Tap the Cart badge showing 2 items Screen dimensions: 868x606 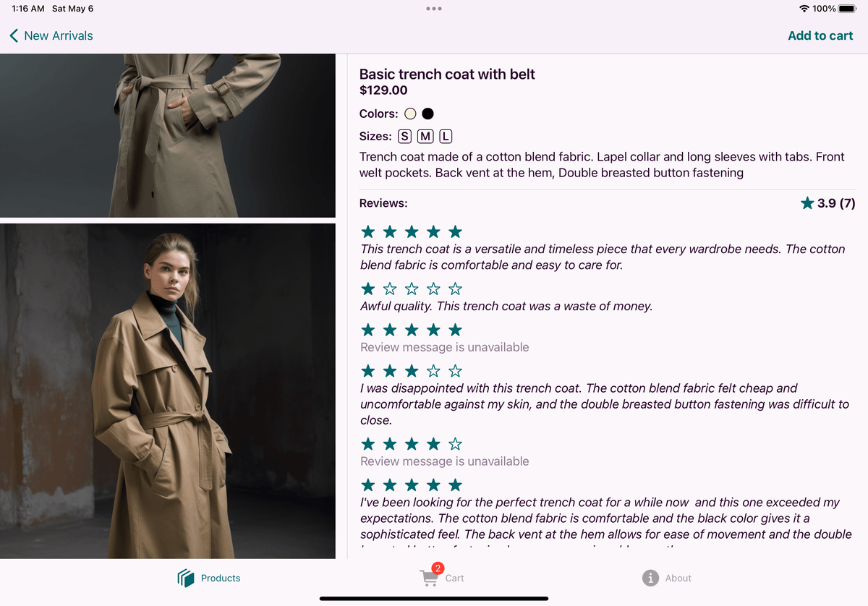point(438,568)
